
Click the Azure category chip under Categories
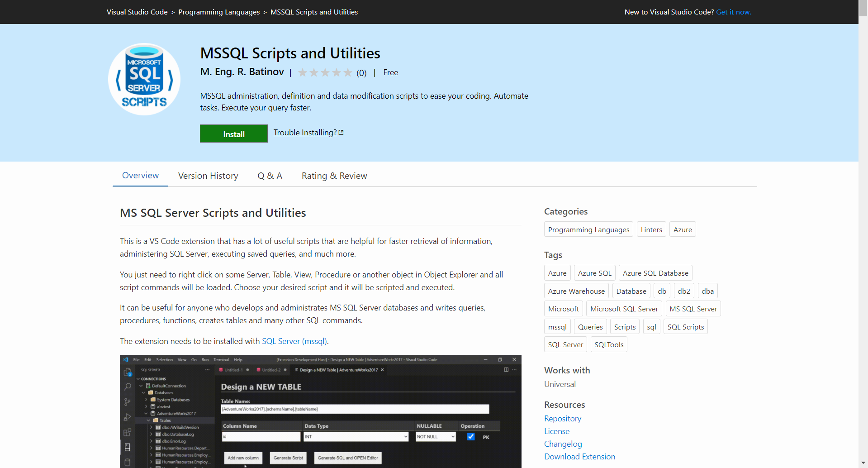point(683,229)
